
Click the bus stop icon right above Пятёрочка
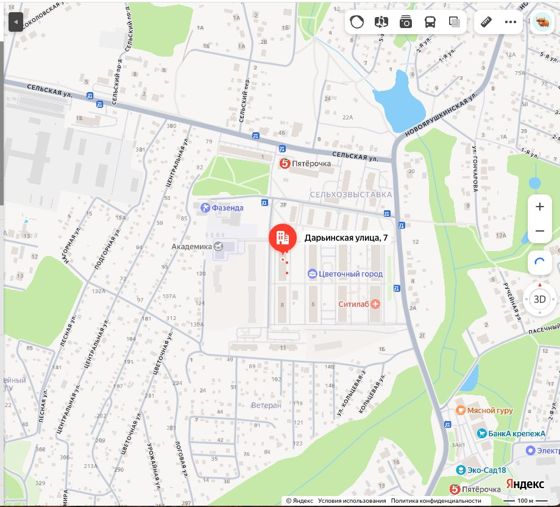tap(282, 148)
